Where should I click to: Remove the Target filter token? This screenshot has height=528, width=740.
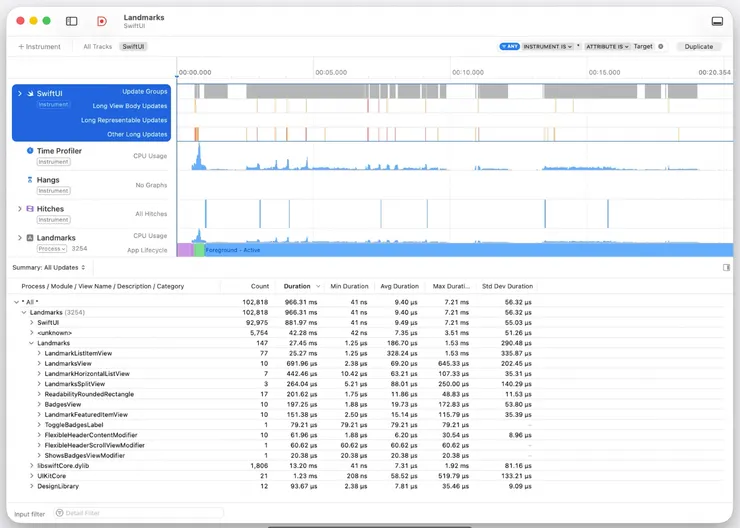(x=660, y=46)
